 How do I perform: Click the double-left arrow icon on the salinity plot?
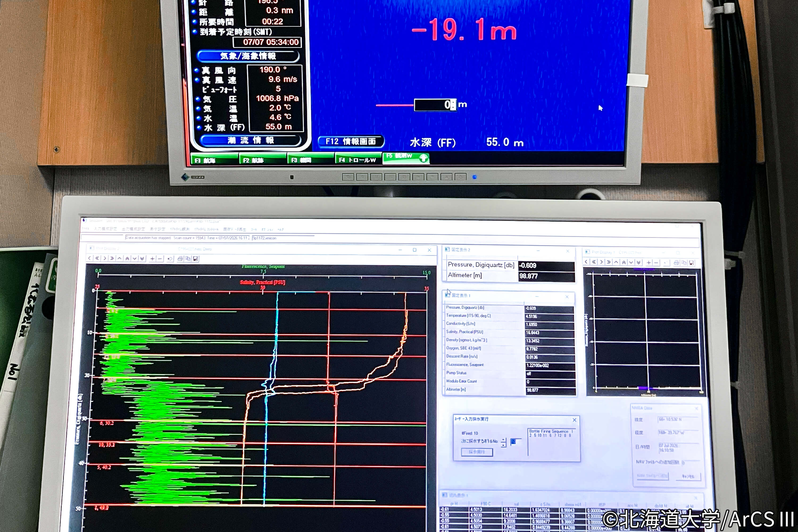[97, 258]
